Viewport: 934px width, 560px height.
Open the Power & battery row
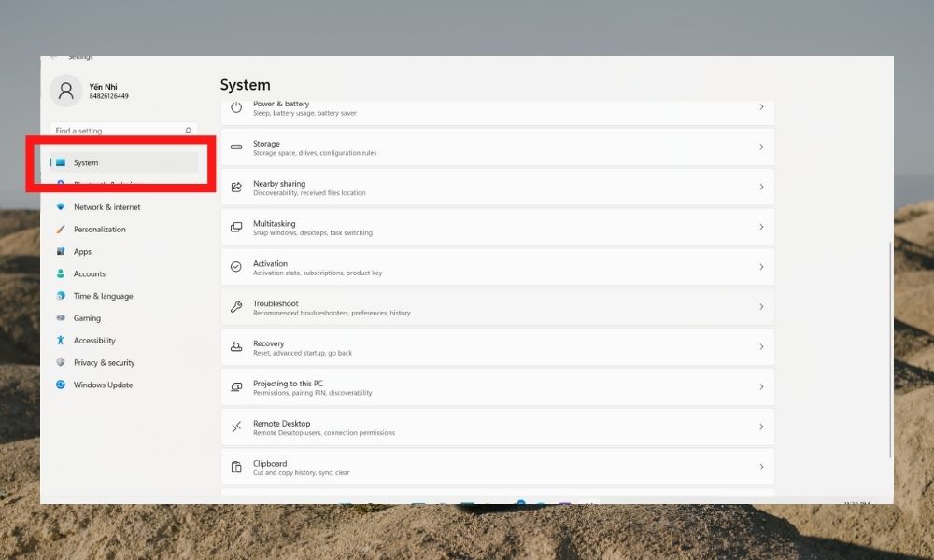coord(497,109)
